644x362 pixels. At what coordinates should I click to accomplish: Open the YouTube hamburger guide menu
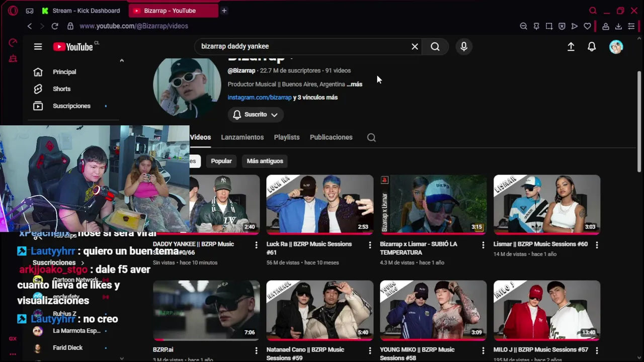(38, 47)
